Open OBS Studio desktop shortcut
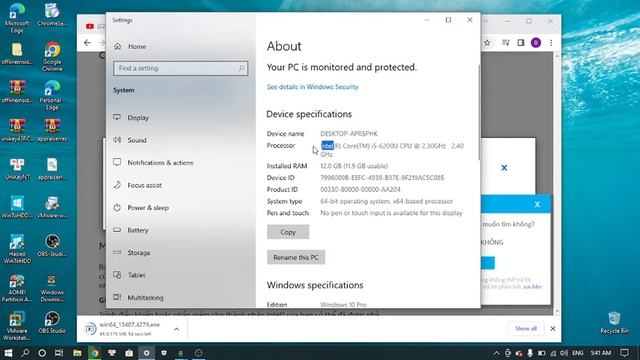The image size is (640, 360). click(52, 322)
